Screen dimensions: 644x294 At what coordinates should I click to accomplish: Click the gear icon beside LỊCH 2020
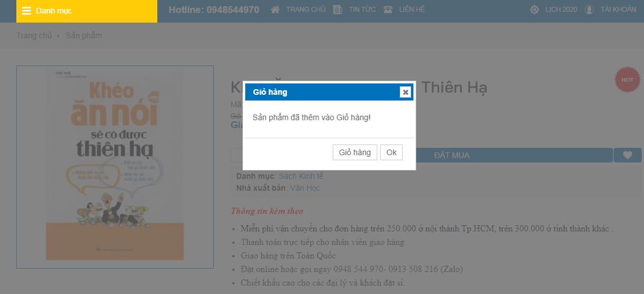(535, 10)
